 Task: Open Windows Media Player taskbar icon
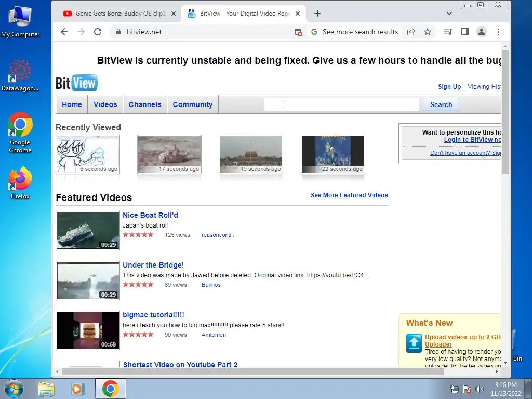(x=77, y=389)
